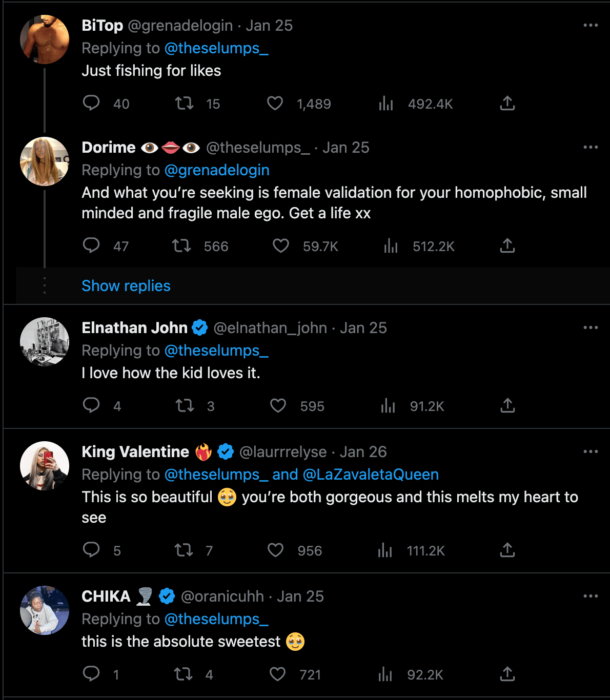Open King Valentine's profile picture
The width and height of the screenshot is (610, 700).
[45, 466]
